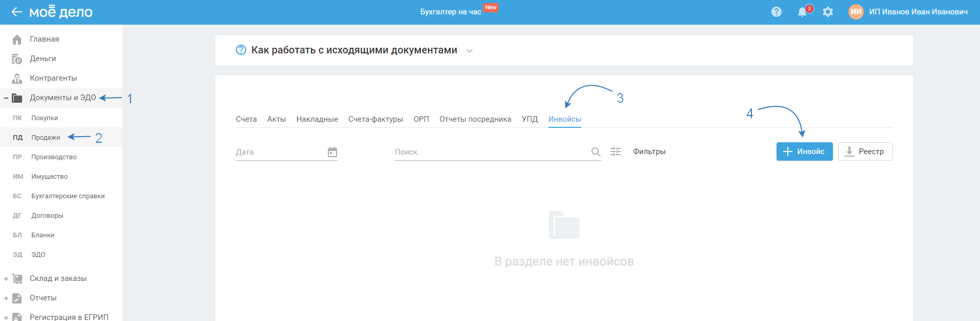Open calendar picker icon
This screenshot has height=321, width=980.
(x=332, y=152)
